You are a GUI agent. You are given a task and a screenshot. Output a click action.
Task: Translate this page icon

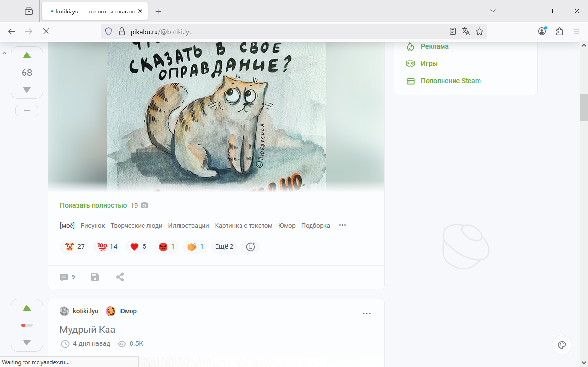pyautogui.click(x=466, y=31)
